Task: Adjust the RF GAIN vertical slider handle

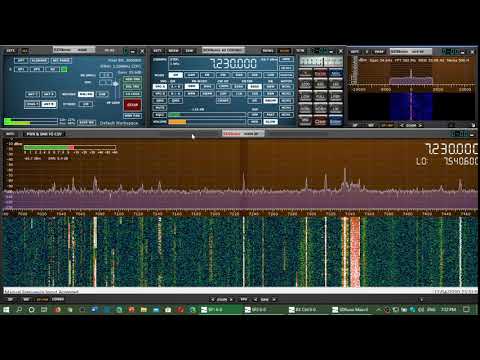Action: 116,84
